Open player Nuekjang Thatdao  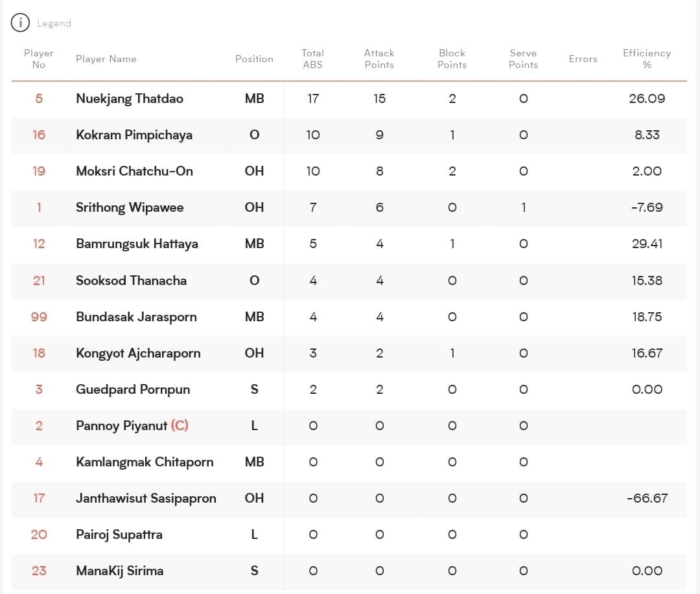130,98
